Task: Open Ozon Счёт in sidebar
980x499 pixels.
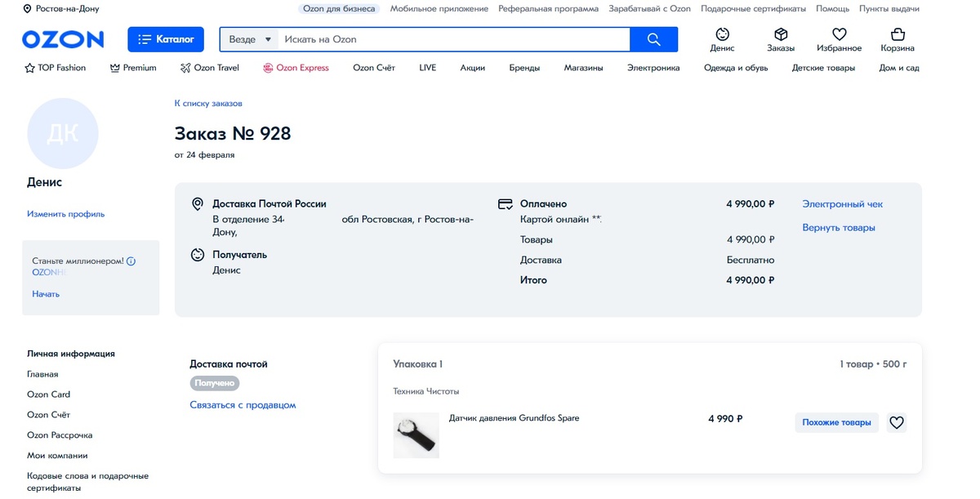Action: (49, 415)
